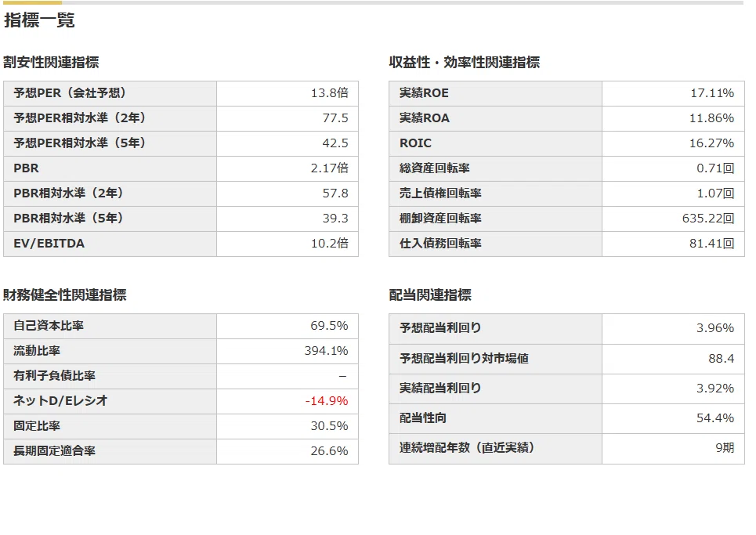
Task: Click the 長期固定適合率 row label
Action: point(55,451)
